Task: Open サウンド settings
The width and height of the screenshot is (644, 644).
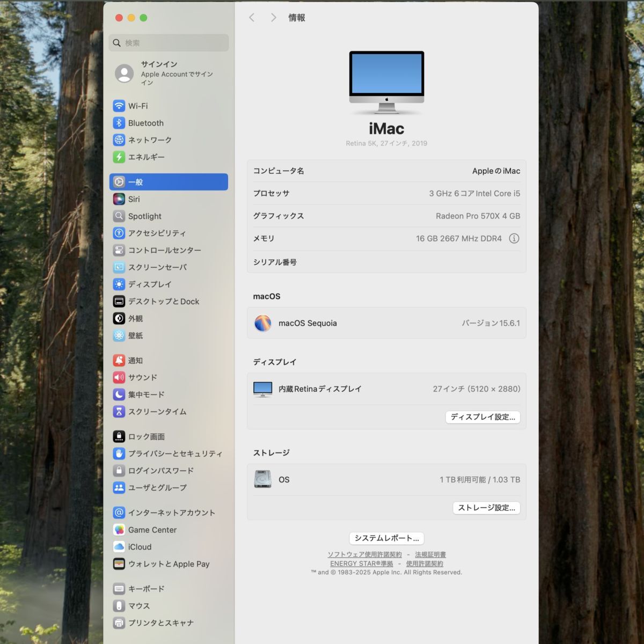Action: (x=169, y=377)
